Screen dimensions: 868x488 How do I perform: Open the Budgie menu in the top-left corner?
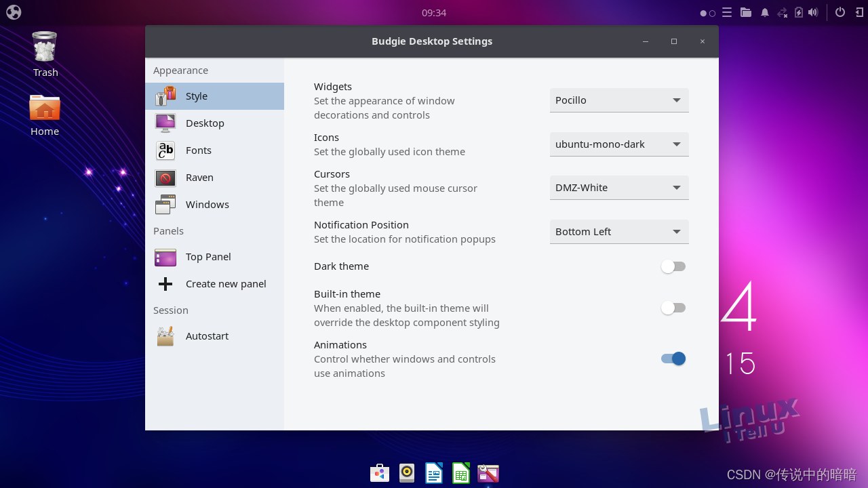click(x=14, y=12)
